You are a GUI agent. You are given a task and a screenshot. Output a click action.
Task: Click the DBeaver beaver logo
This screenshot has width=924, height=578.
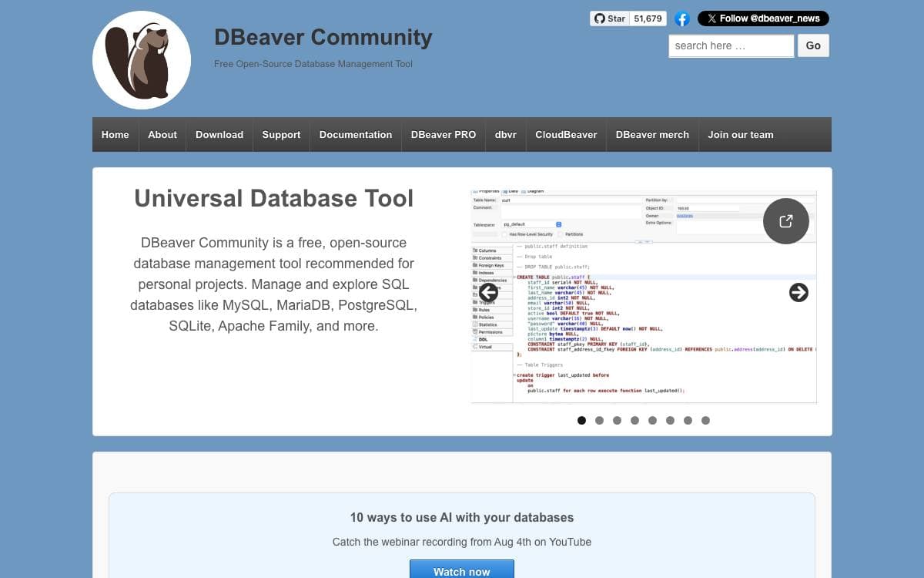[x=142, y=60]
